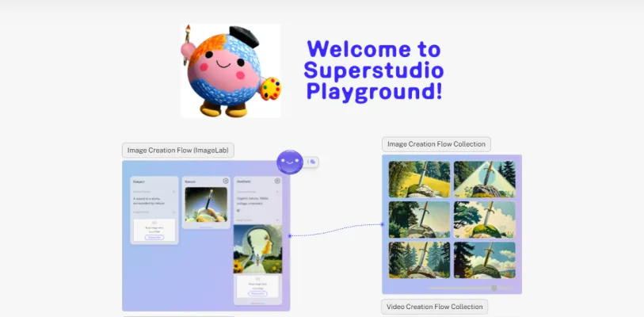Pick the bottom-left sword among pines thumbnail
The image size is (644, 317).
(x=419, y=259)
